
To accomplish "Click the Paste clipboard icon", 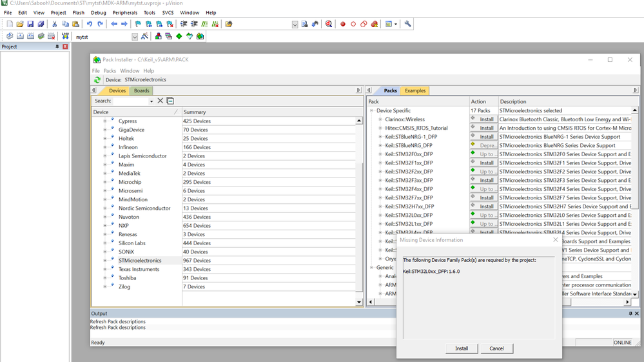I will pyautogui.click(x=75, y=25).
